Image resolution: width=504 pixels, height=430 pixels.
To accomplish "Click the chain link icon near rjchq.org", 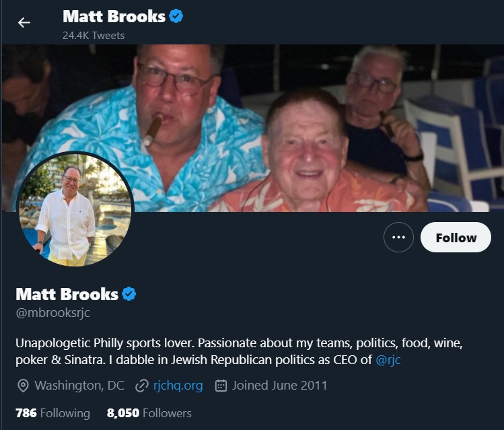I will (142, 386).
